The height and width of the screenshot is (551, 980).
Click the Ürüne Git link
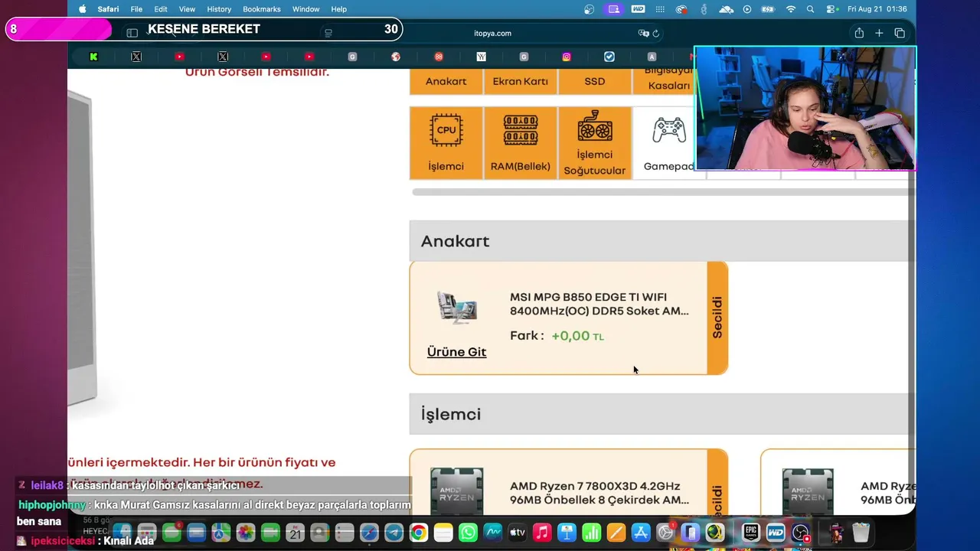point(456,352)
